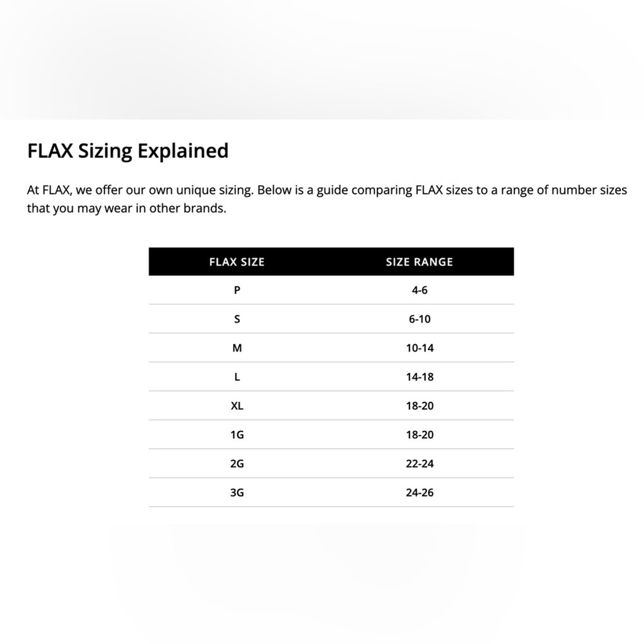Click the intro paragraph about unique sizing
This screenshot has height=644, width=644.
327,199
